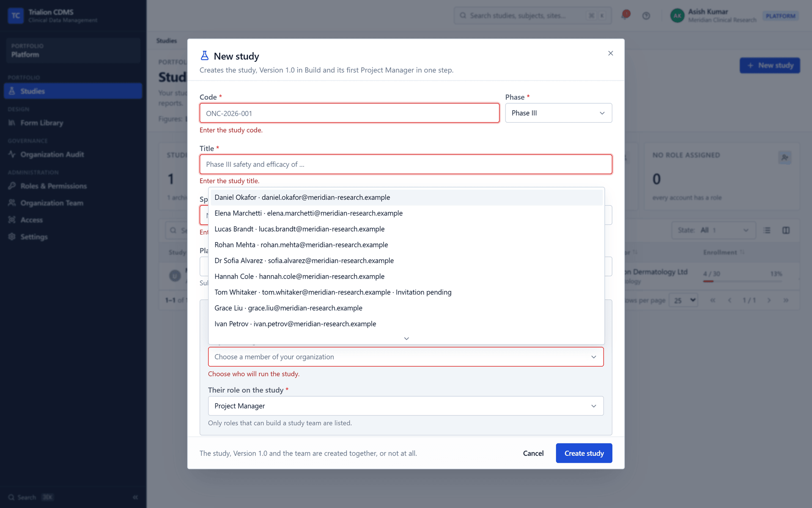Click the Enrollment sort icon
This screenshot has height=508, width=812.
coord(742,252)
